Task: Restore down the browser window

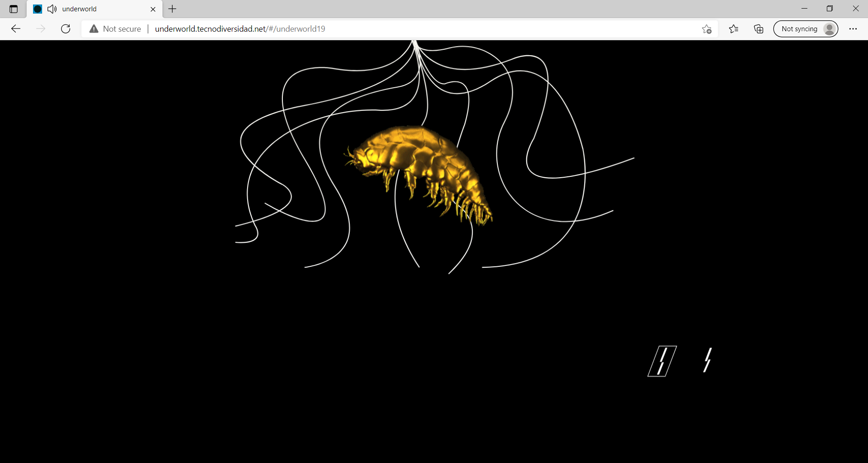Action: click(830, 9)
